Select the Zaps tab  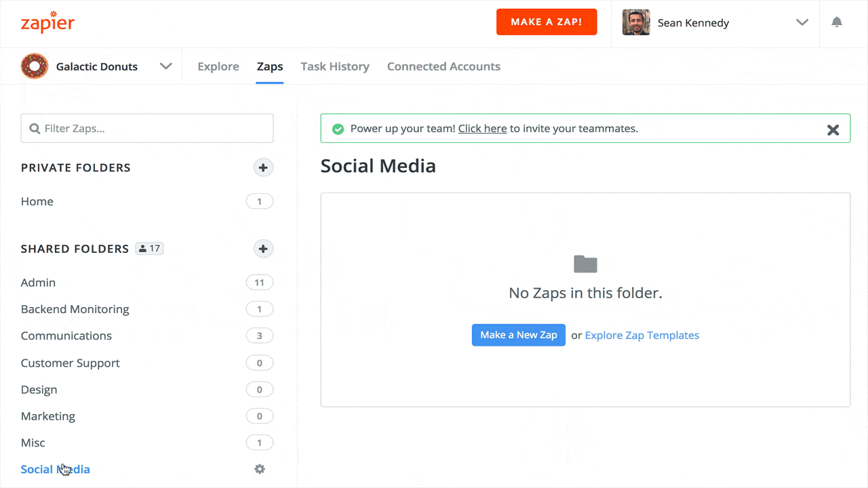[270, 66]
